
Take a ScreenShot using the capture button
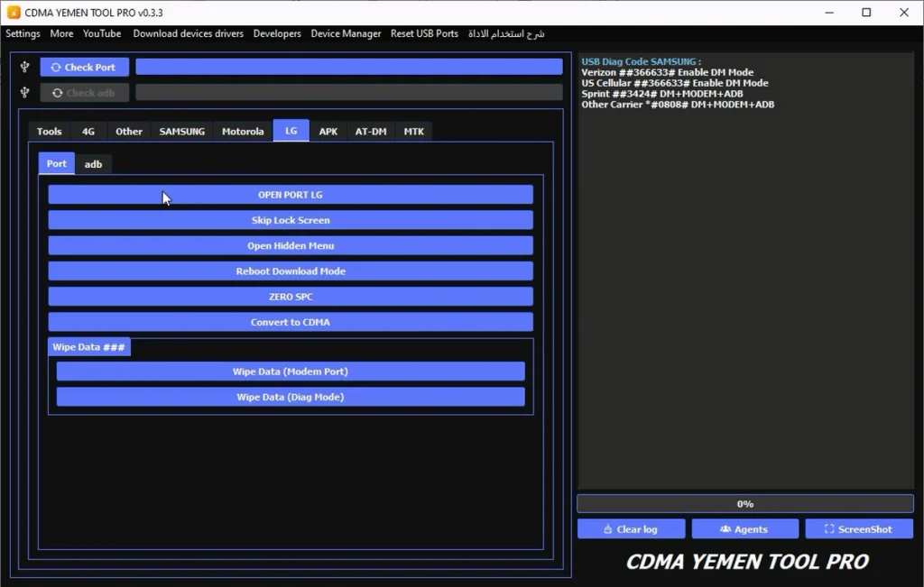tap(858, 529)
